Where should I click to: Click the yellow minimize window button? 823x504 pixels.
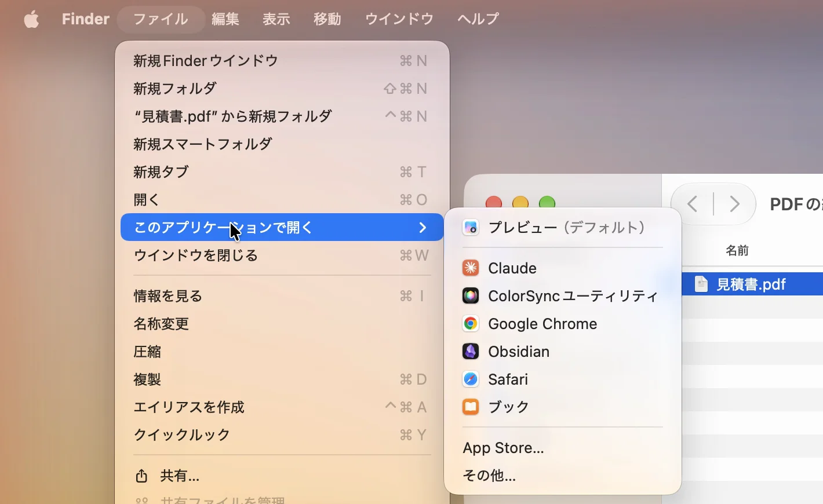520,202
